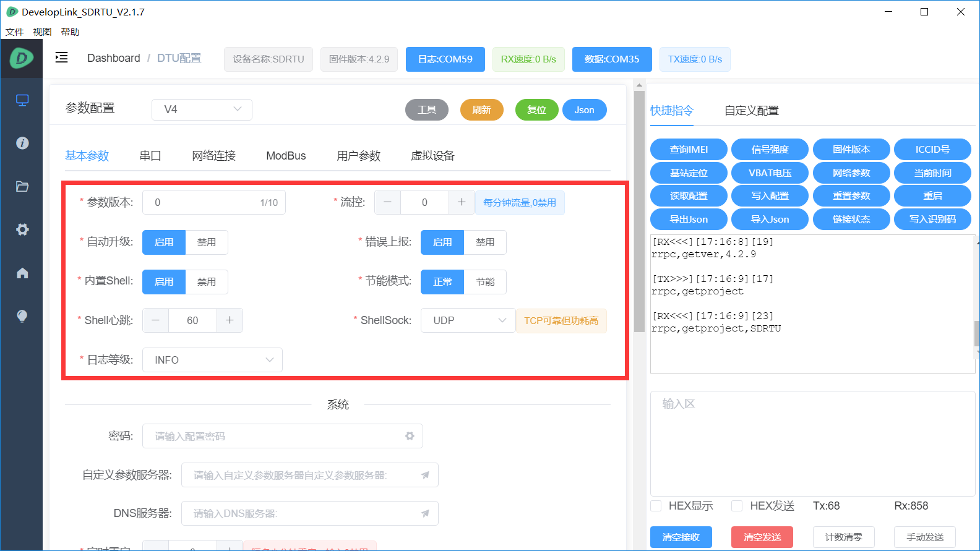Viewport: 980px width, 551px height.
Task: Open the 日志等级 INFO dropdown
Action: [x=212, y=360]
